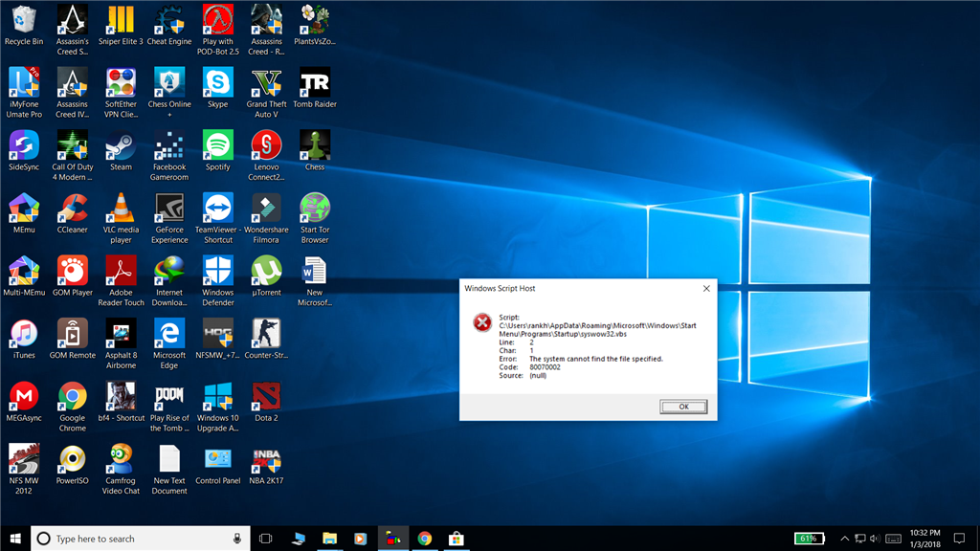Open Task View from the taskbar

pos(266,539)
